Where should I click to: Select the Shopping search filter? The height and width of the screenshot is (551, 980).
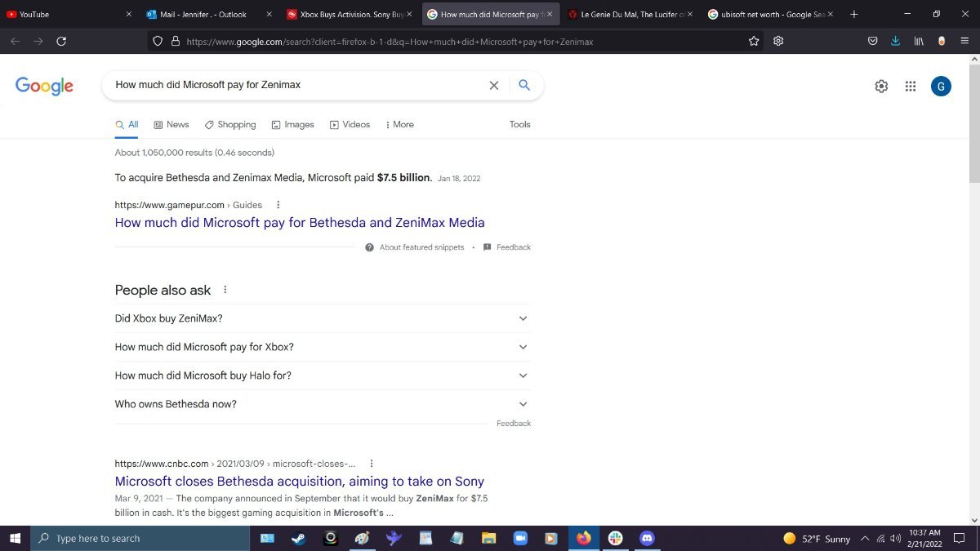click(x=230, y=125)
